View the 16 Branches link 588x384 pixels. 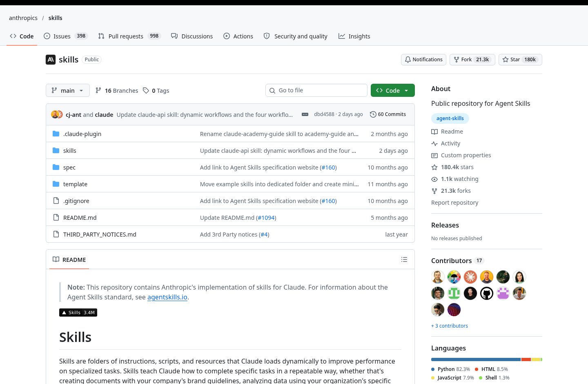pyautogui.click(x=117, y=91)
